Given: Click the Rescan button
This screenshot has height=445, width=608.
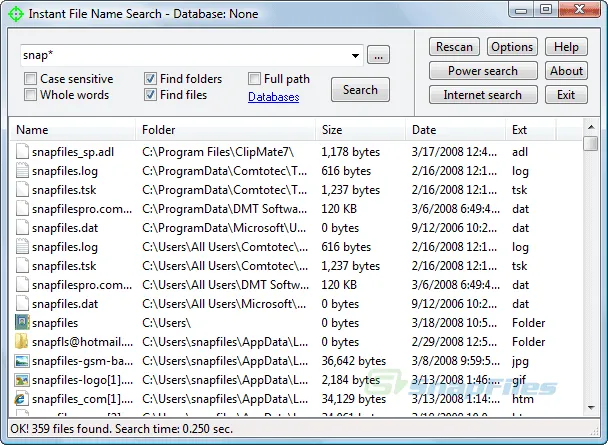Looking at the screenshot, I should tap(454, 47).
